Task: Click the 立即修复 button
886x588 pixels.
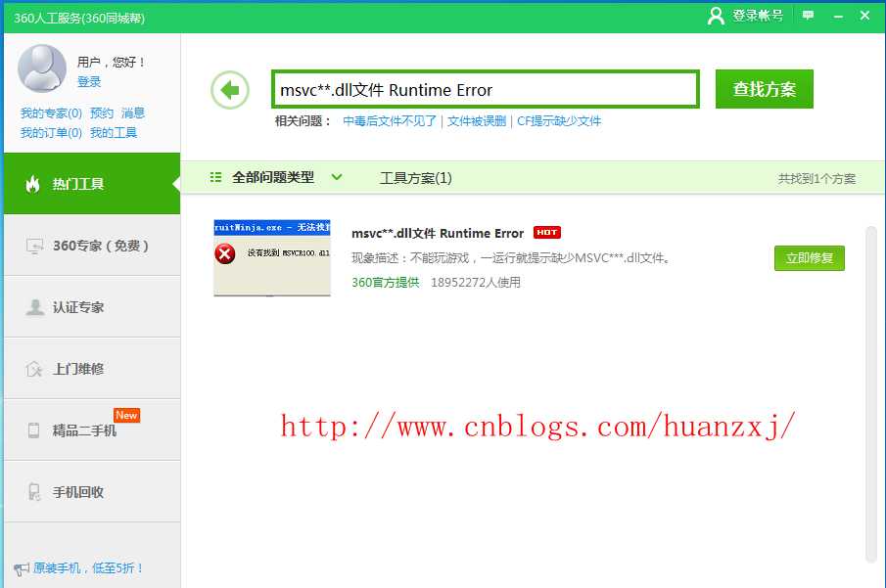Action: tap(810, 258)
